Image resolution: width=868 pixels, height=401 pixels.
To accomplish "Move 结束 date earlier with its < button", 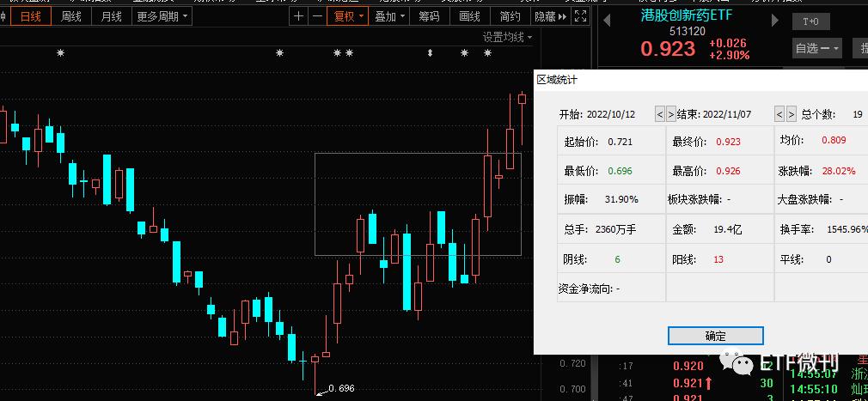I will pyautogui.click(x=779, y=114).
